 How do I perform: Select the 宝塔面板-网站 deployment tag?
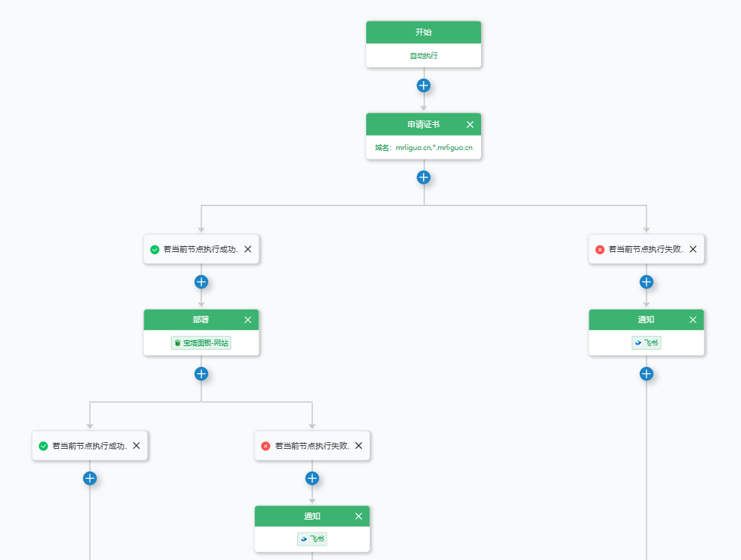point(201,343)
